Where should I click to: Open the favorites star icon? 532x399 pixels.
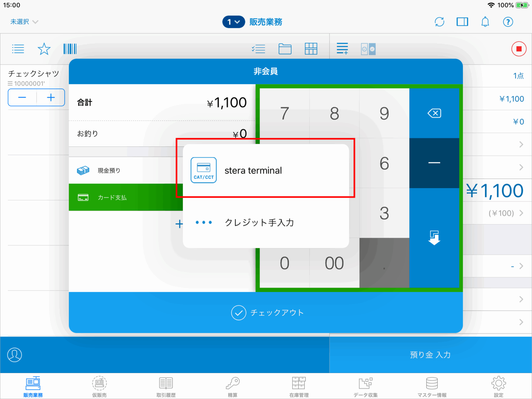click(x=44, y=49)
